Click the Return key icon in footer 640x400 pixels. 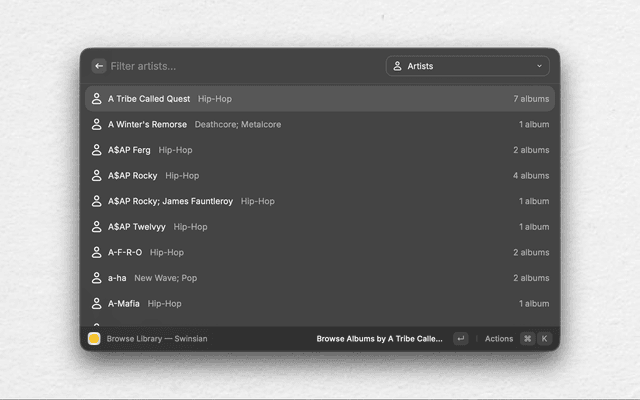461,338
